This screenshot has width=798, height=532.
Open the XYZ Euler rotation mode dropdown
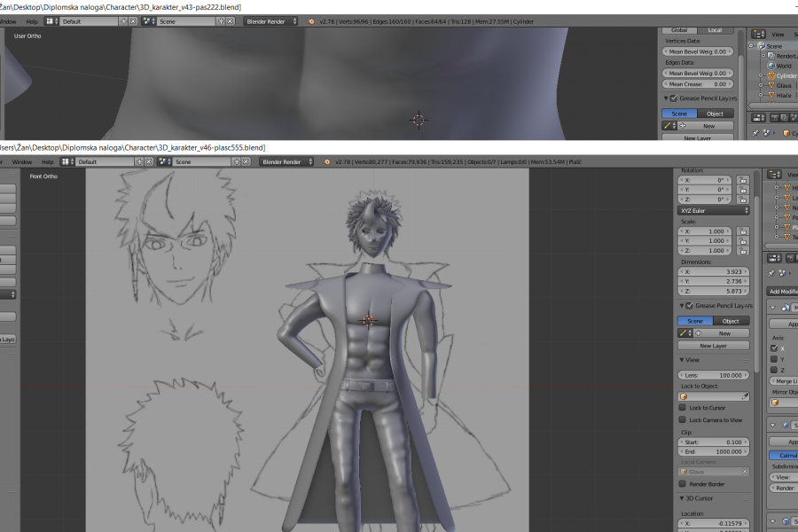click(x=714, y=210)
